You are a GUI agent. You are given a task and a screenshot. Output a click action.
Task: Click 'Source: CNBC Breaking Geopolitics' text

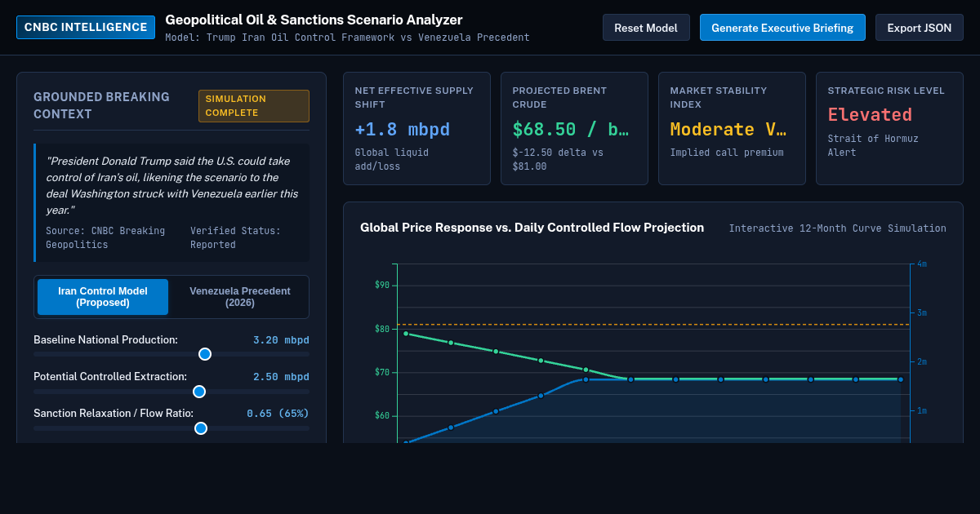point(105,237)
